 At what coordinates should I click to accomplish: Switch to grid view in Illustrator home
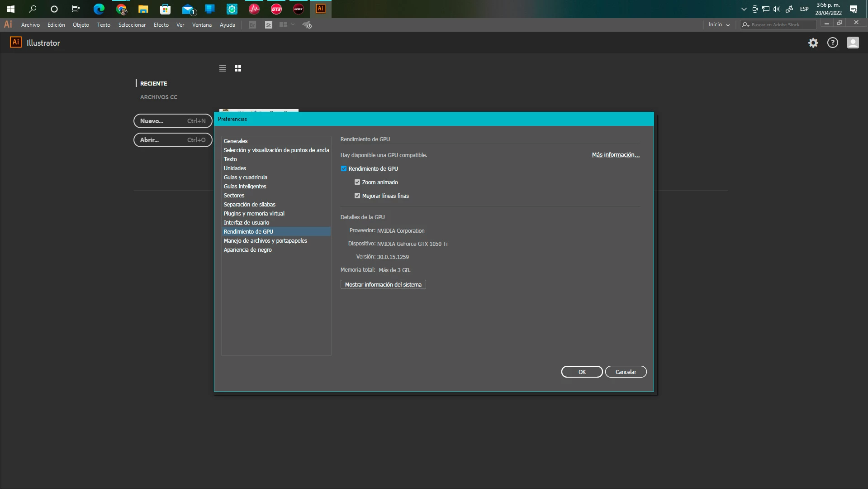point(238,68)
